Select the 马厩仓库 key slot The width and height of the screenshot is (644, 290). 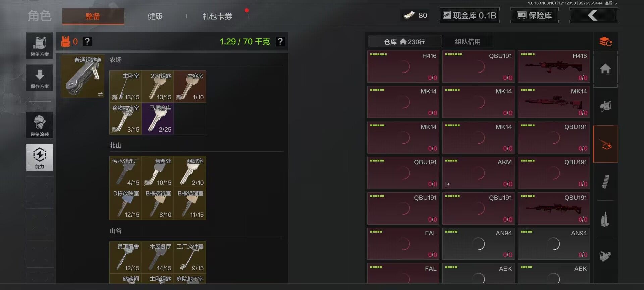tap(158, 119)
